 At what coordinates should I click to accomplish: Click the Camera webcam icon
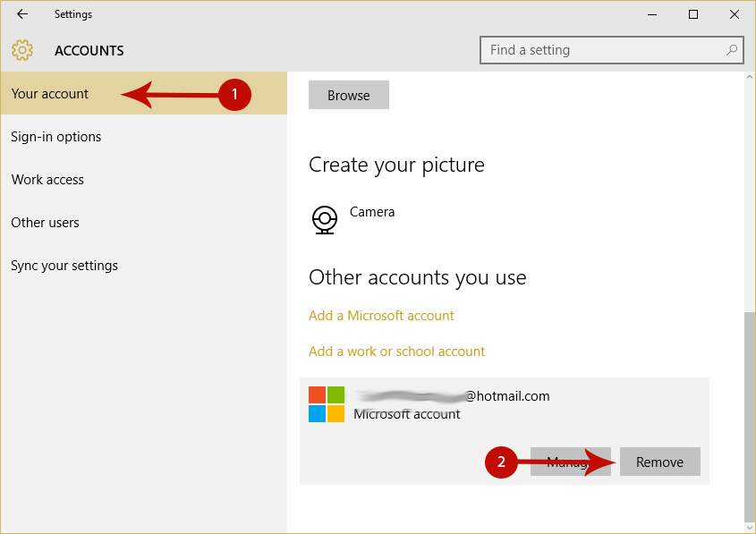[x=325, y=220]
